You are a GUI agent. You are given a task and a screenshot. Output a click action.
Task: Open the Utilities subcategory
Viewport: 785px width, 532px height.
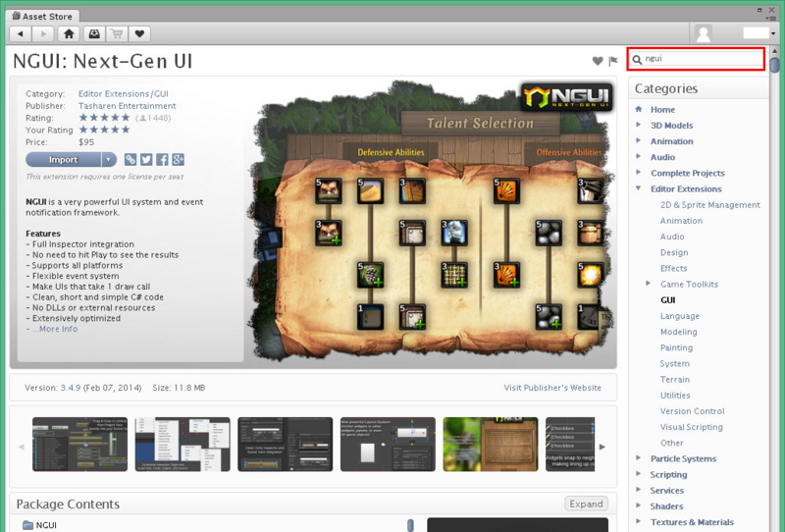(x=675, y=396)
